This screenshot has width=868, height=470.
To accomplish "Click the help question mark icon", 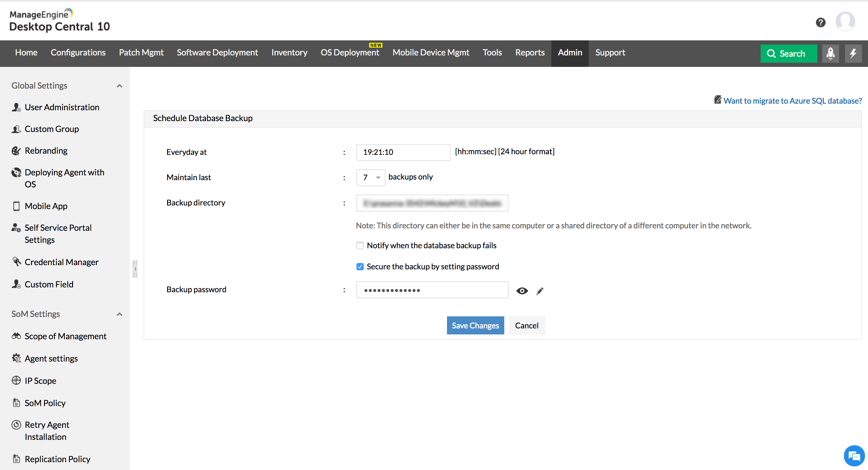I will (x=820, y=22).
